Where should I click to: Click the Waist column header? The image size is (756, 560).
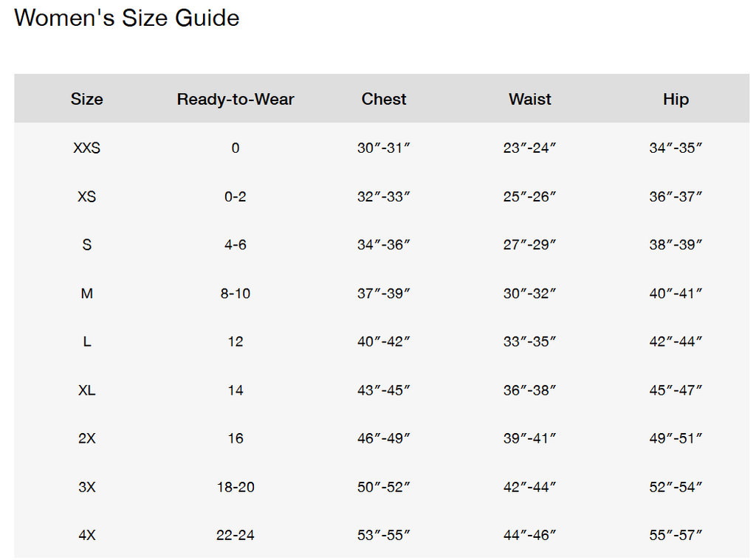[530, 99]
